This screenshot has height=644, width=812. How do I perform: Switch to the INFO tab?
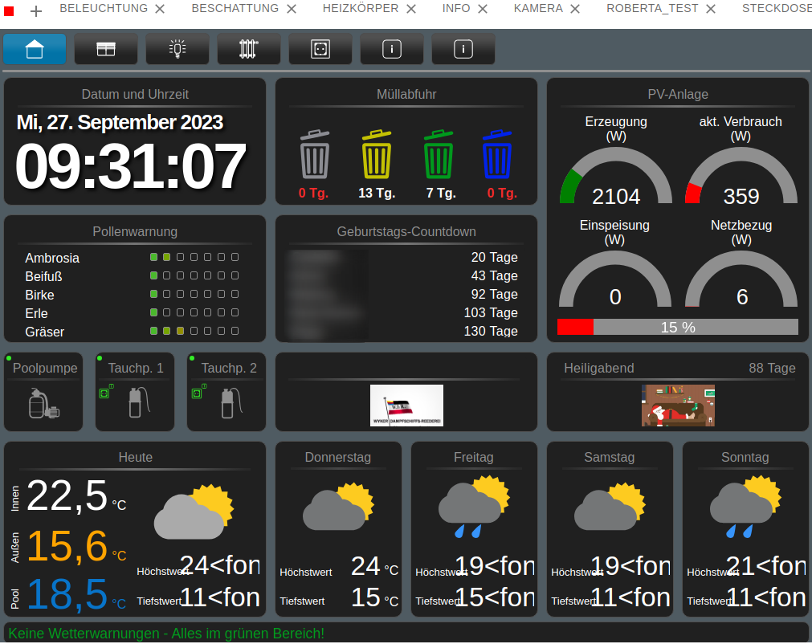[456, 8]
